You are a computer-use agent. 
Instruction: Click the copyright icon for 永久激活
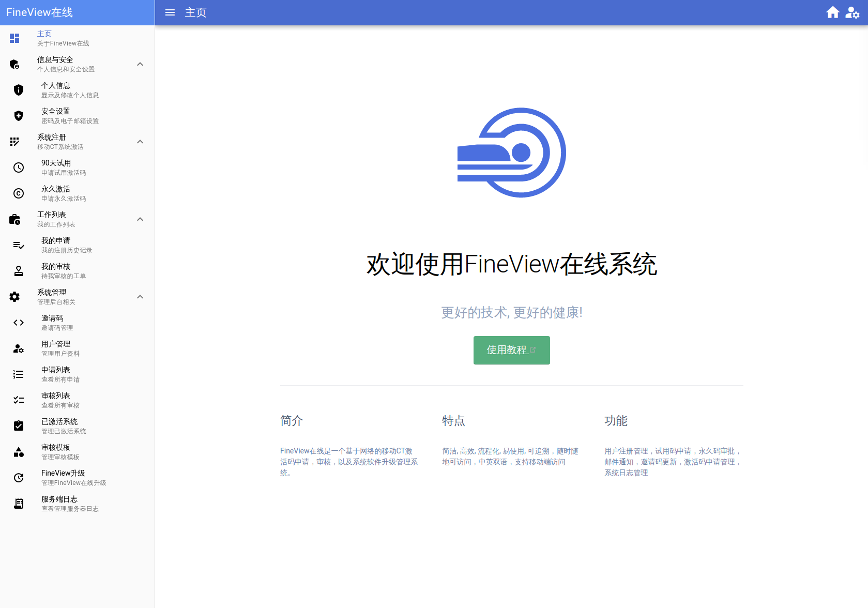coord(19,193)
